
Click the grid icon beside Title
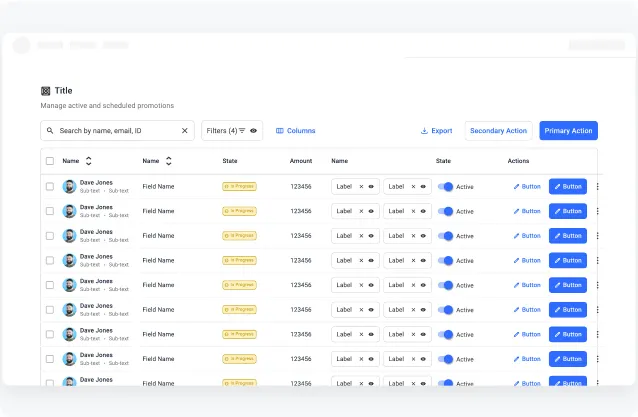46,91
